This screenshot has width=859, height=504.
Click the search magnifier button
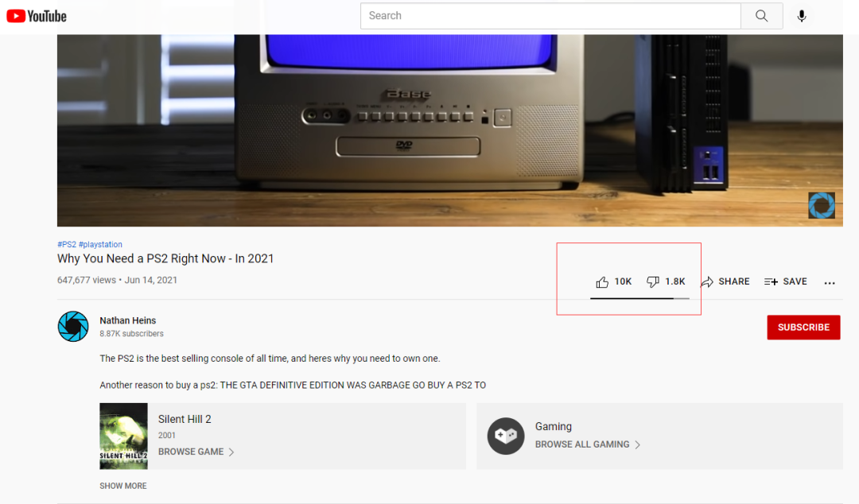pos(761,16)
